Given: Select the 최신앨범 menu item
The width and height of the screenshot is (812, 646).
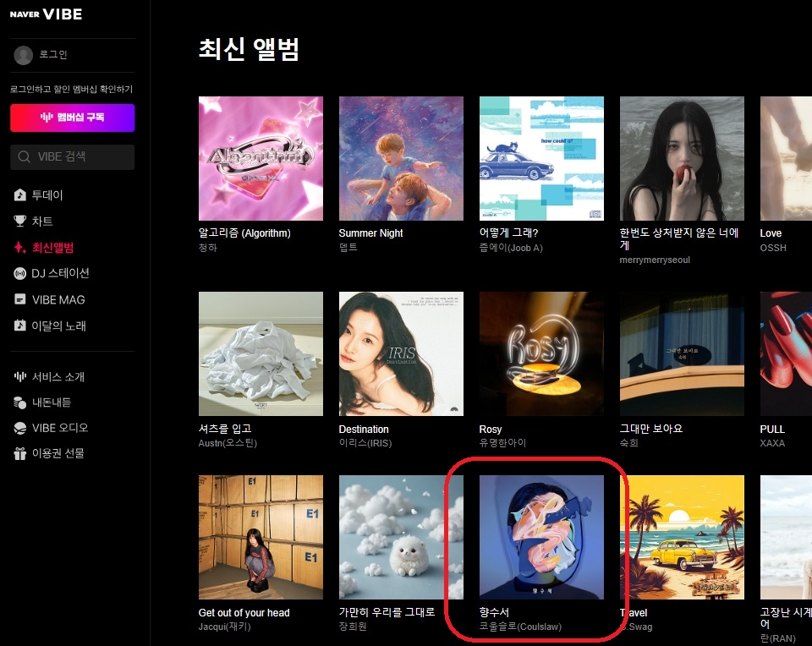Looking at the screenshot, I should coord(52,248).
